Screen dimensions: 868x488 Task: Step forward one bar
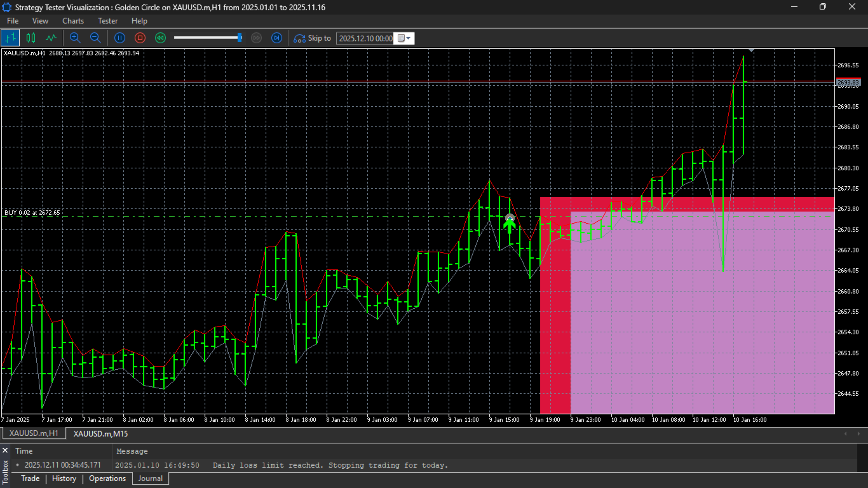click(x=276, y=38)
